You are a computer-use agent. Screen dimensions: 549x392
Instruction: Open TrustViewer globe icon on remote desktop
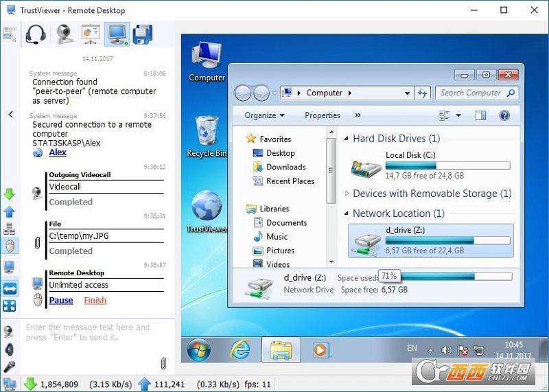click(x=207, y=211)
